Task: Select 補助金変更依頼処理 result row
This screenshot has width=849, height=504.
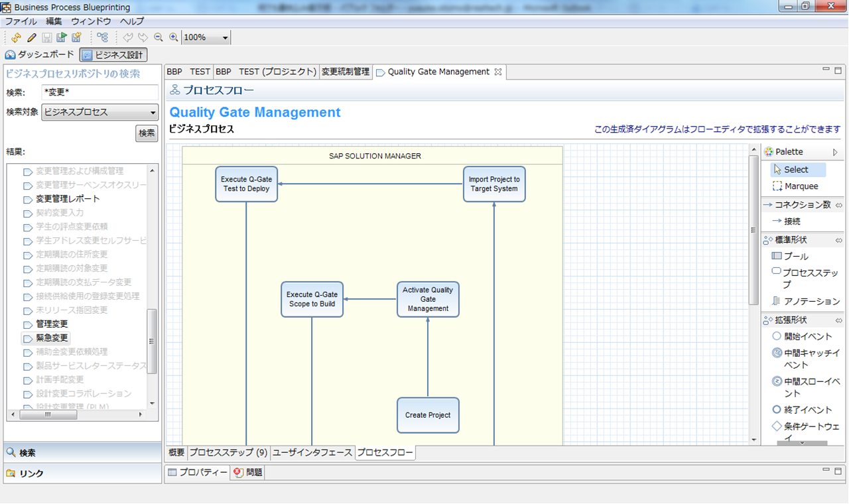Action: pos(72,352)
